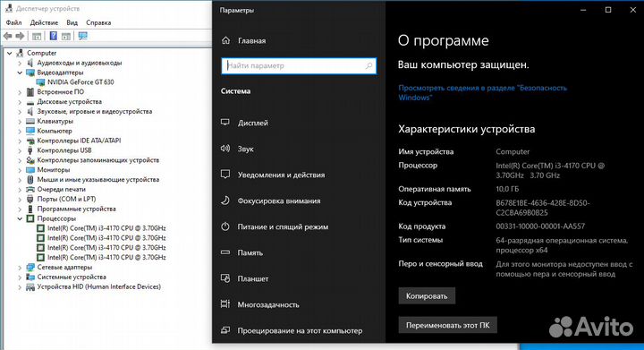Click the Уведомления и действия icon
Viewport: 644px width, 350px height.
point(225,175)
